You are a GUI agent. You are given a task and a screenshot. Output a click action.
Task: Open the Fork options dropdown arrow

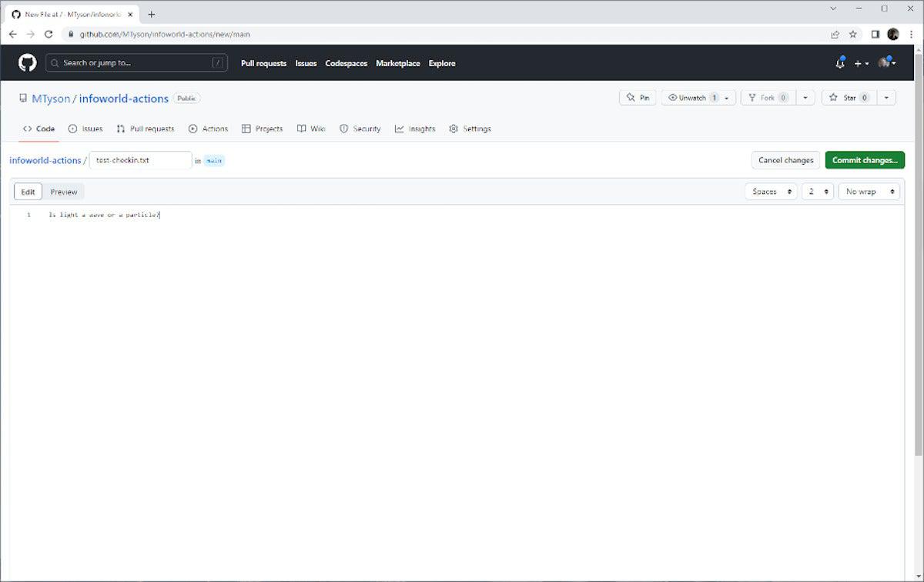click(x=805, y=97)
